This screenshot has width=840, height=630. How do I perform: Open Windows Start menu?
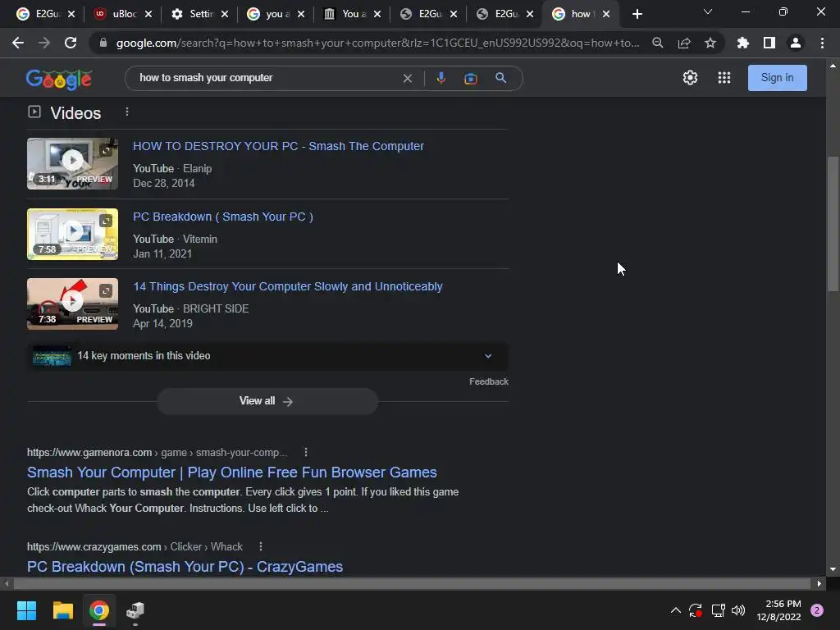coord(26,610)
